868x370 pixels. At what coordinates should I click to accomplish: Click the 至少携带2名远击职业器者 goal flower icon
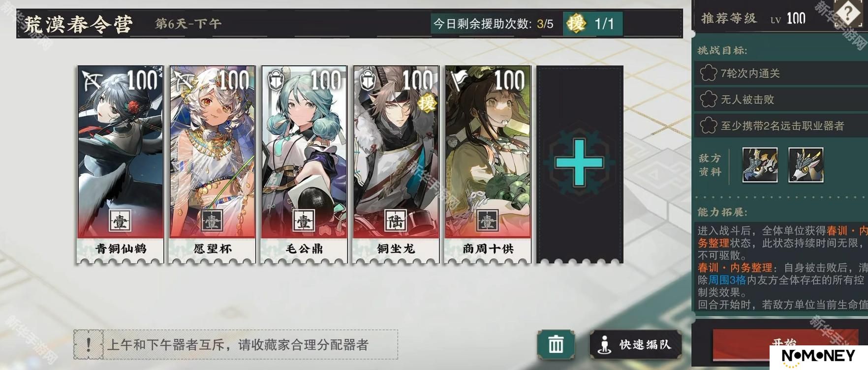click(709, 126)
